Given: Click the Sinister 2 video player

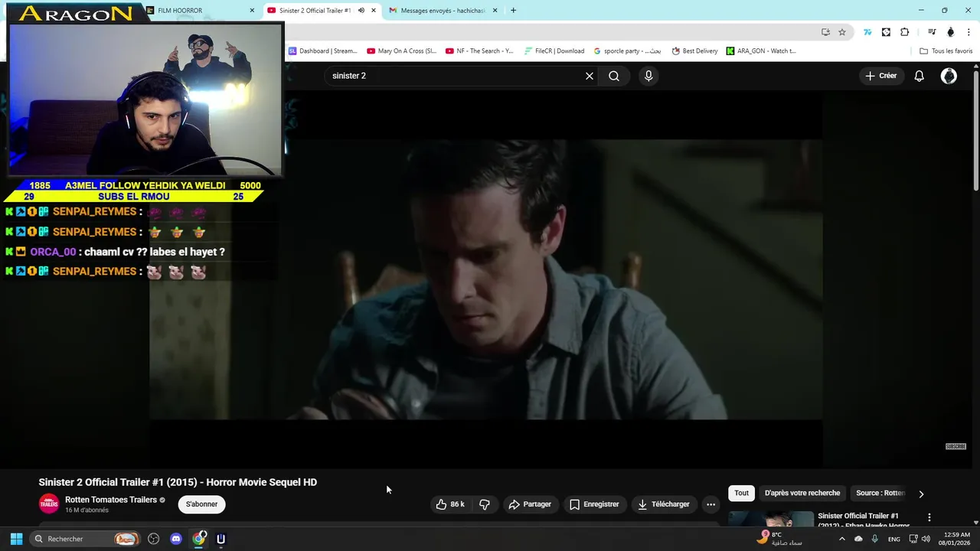Looking at the screenshot, I should [486, 279].
